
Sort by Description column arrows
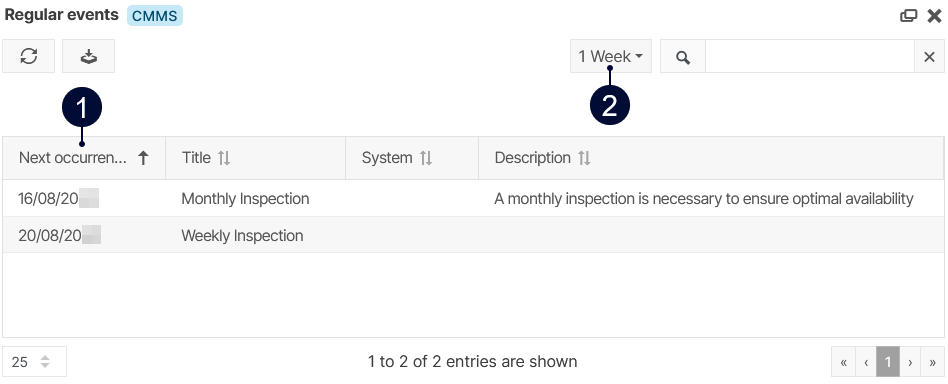[x=584, y=158]
